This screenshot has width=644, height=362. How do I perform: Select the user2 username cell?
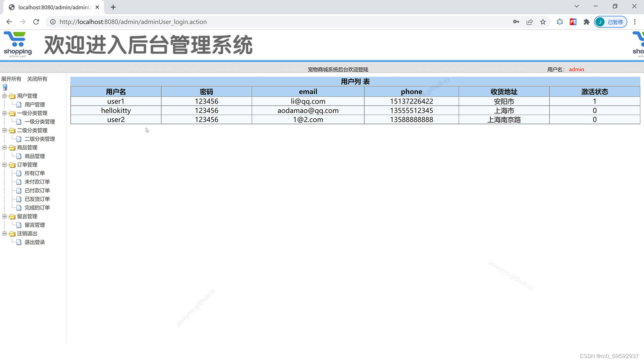[116, 119]
